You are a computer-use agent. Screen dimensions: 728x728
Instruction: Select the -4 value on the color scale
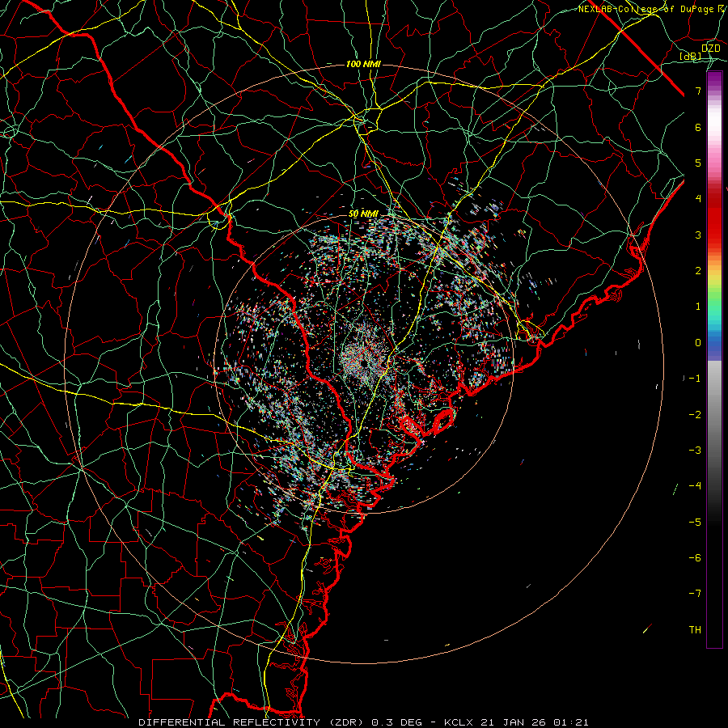tap(695, 486)
